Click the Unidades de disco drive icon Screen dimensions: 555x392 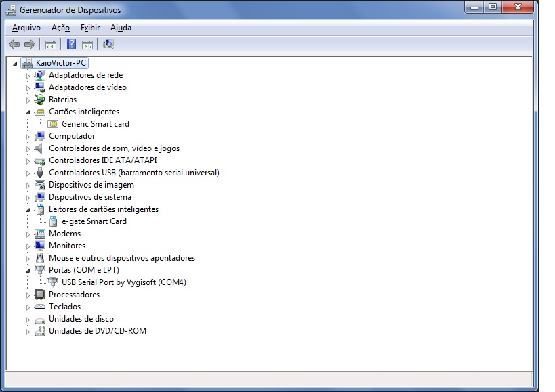coord(39,320)
